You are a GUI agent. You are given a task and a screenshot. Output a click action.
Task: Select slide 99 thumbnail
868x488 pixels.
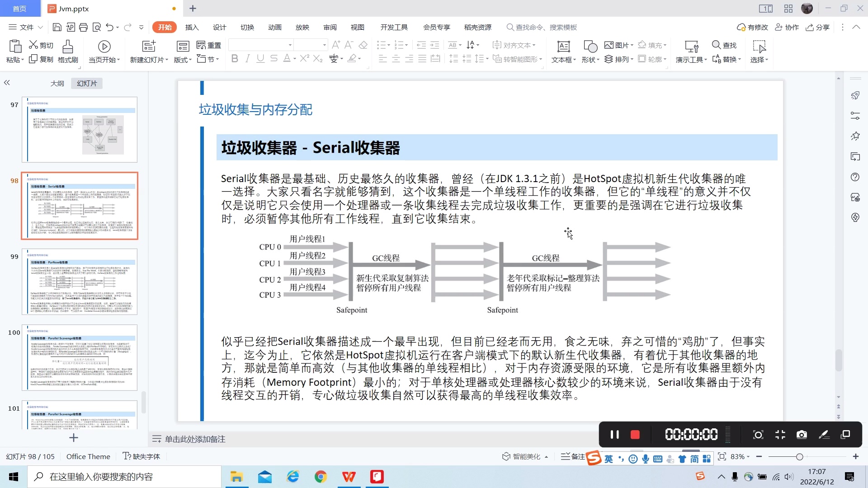[80, 282]
